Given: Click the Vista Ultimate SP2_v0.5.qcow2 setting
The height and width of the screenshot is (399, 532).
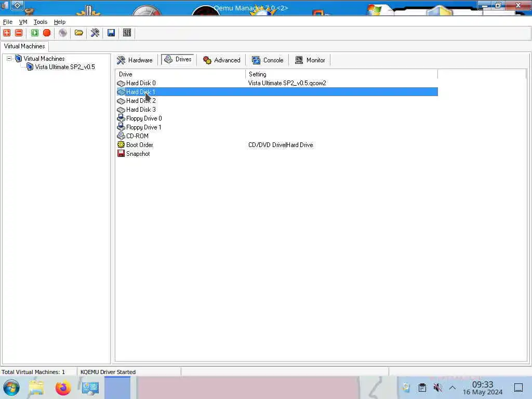Looking at the screenshot, I should point(287,83).
